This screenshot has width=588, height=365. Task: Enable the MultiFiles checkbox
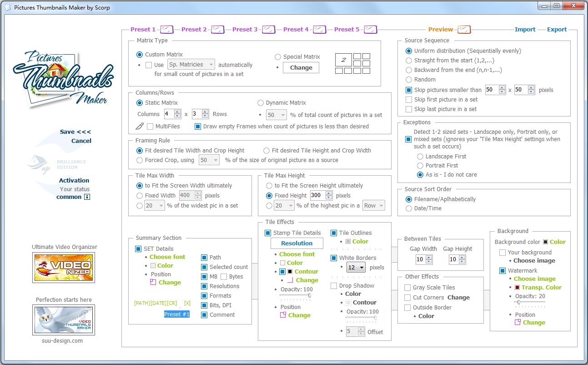[x=150, y=126]
